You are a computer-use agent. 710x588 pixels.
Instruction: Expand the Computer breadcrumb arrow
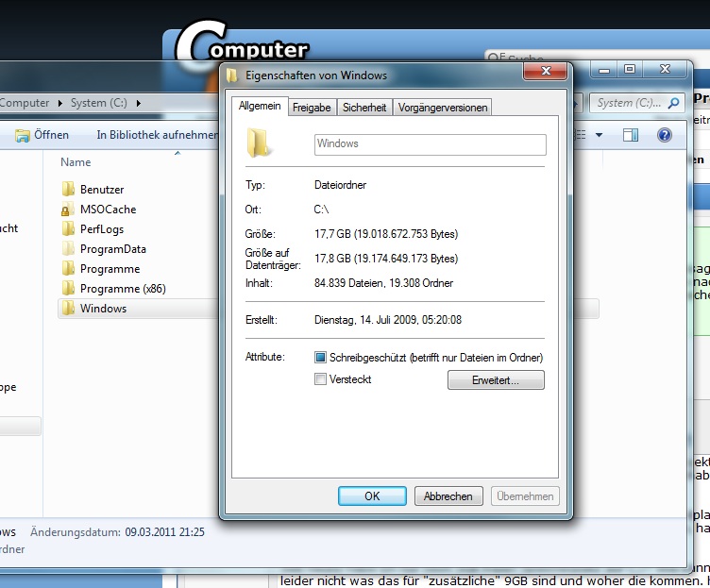pyautogui.click(x=60, y=103)
